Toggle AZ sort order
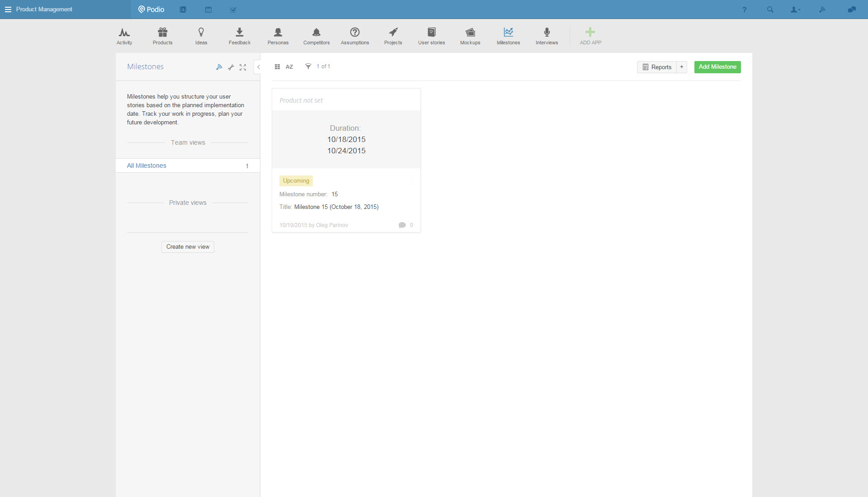 click(x=289, y=67)
